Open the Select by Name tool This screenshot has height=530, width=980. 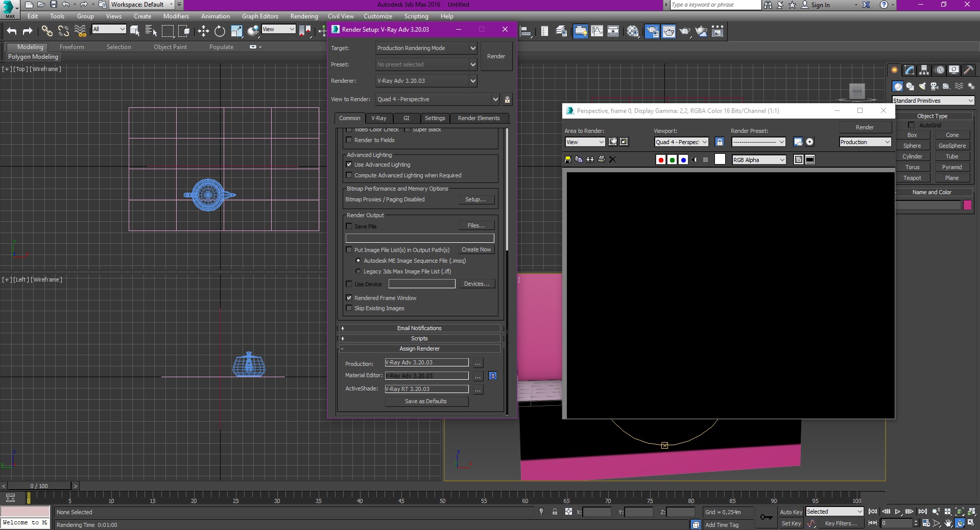[151, 31]
